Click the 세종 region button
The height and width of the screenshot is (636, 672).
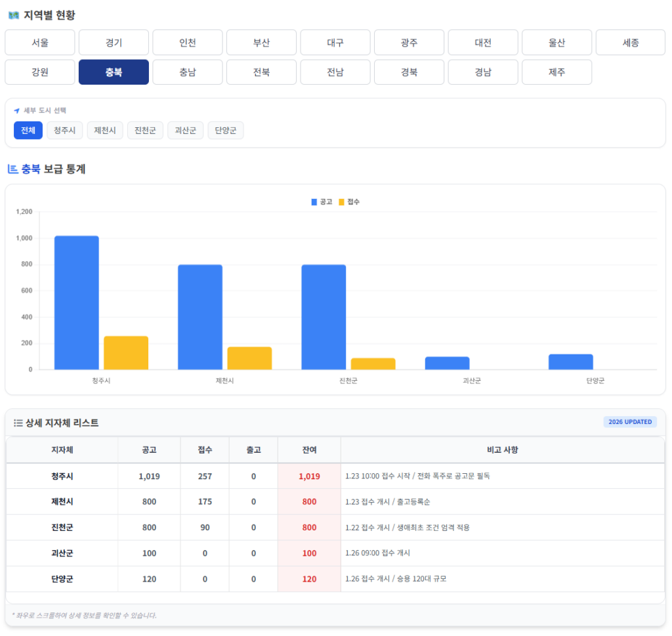point(630,43)
